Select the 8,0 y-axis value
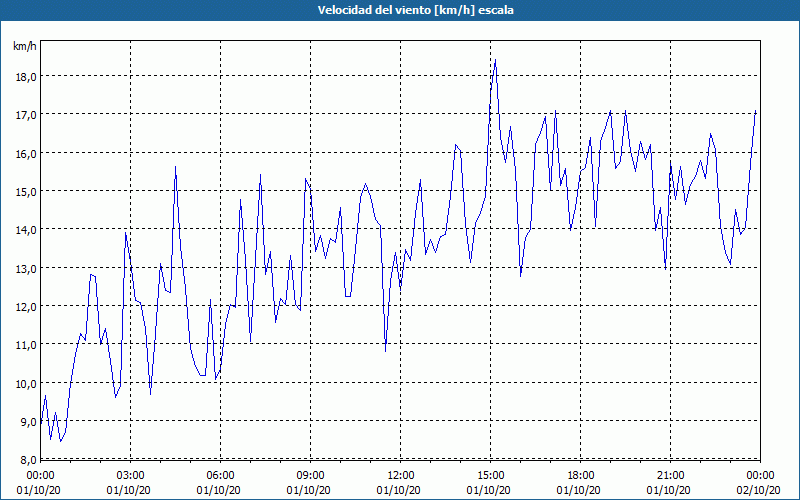Image resolution: width=800 pixels, height=500 pixels. [x=29, y=460]
